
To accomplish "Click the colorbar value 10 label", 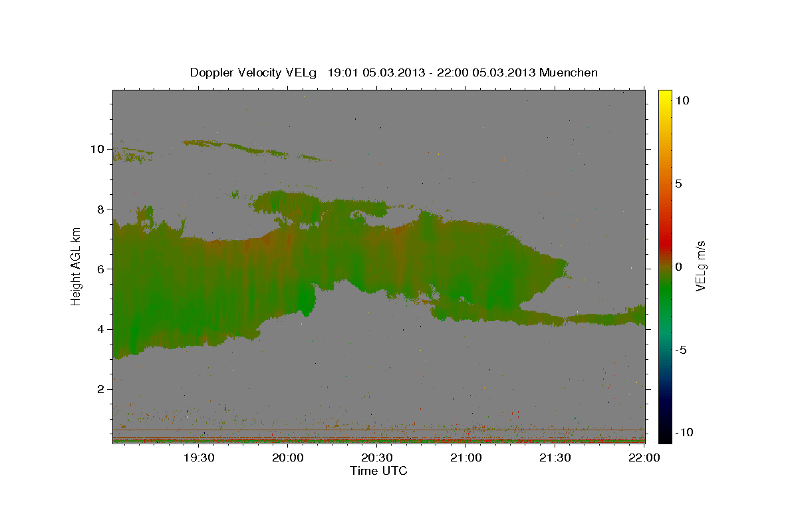I will click(682, 100).
